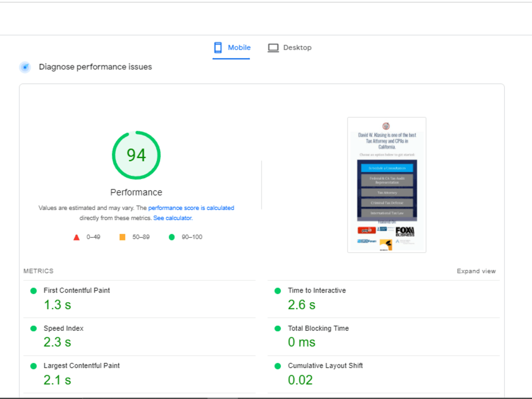
Task: Click the blue radar icon beside Diagnose performance issues
Action: coord(25,67)
